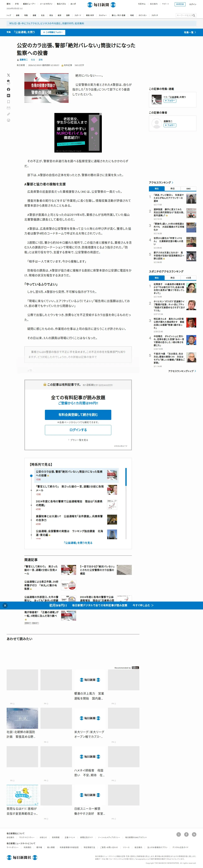Click the Facebook share icon in the sidebar

pyautogui.click(x=8, y=89)
